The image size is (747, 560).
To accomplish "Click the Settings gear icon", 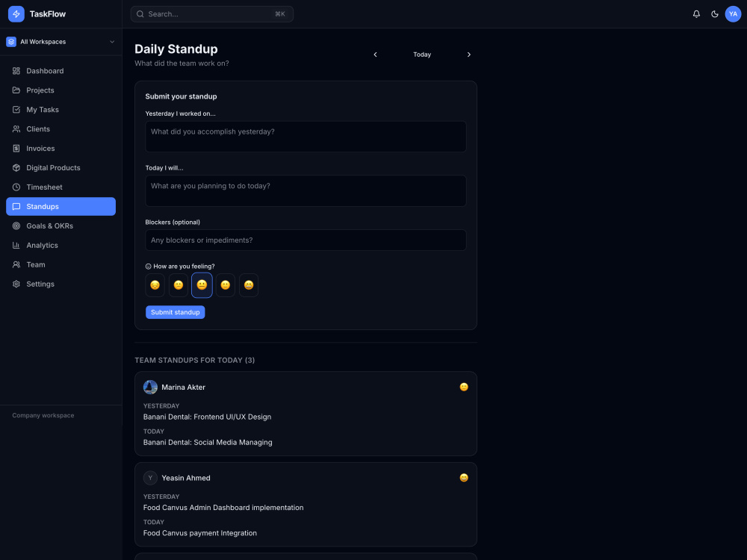I will pos(16,284).
